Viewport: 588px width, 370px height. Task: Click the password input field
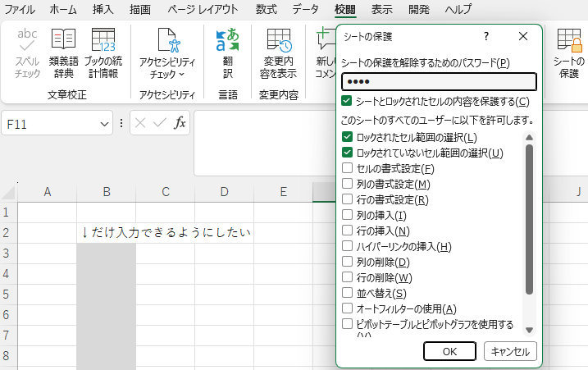(x=439, y=81)
